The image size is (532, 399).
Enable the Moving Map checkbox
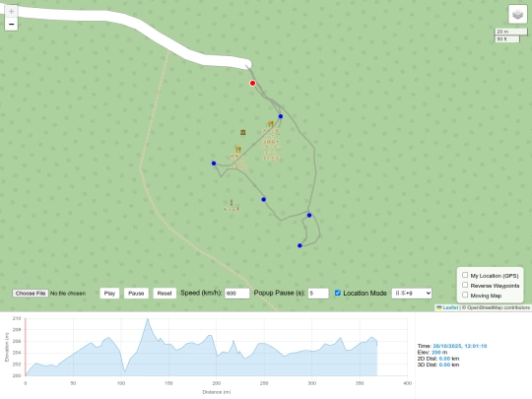465,295
